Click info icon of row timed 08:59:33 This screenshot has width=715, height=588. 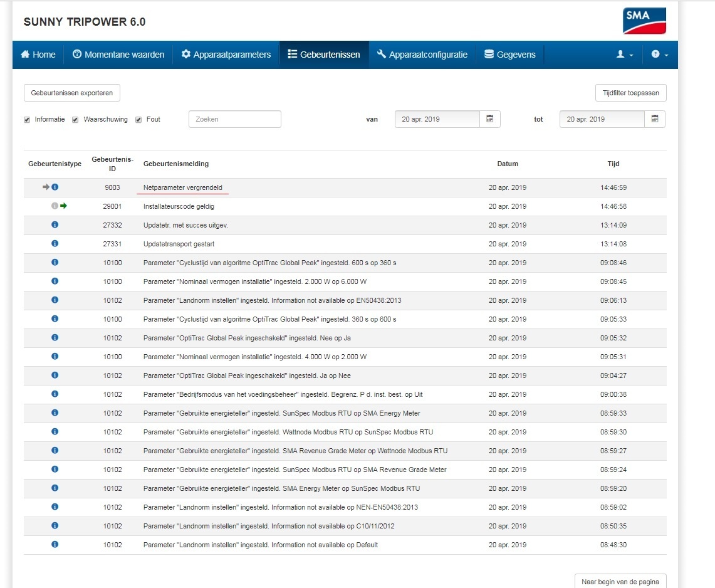(55, 412)
